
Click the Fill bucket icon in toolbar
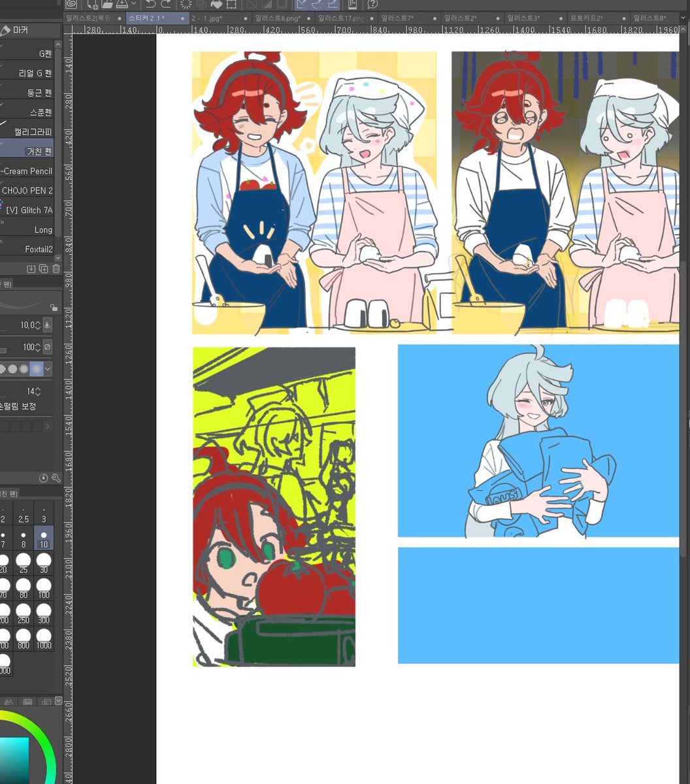(217, 5)
